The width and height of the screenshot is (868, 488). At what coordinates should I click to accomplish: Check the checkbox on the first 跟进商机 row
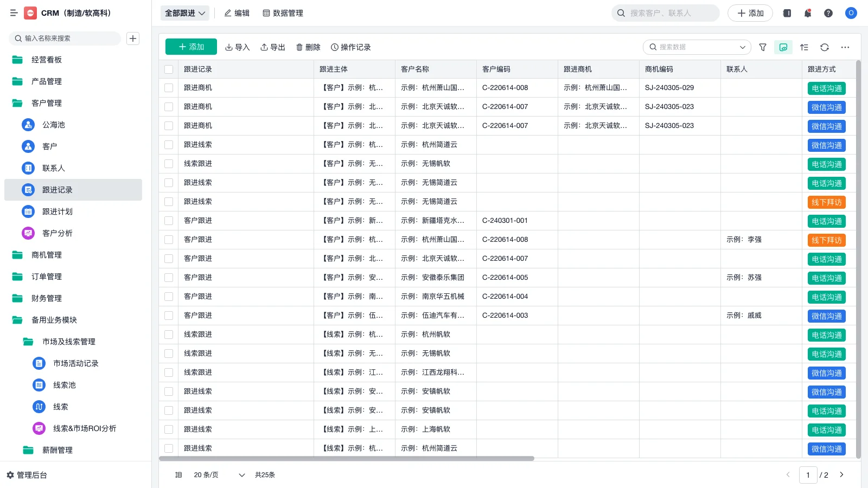click(169, 87)
